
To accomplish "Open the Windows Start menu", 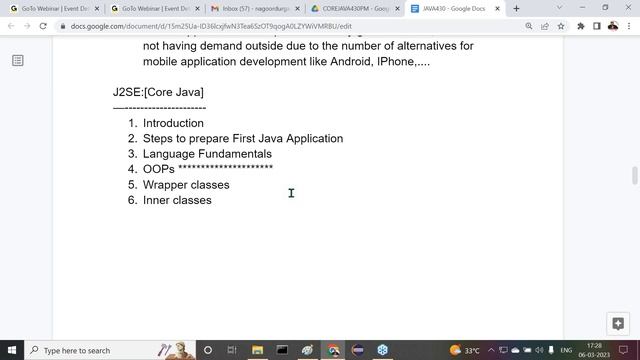I will click(x=12, y=350).
